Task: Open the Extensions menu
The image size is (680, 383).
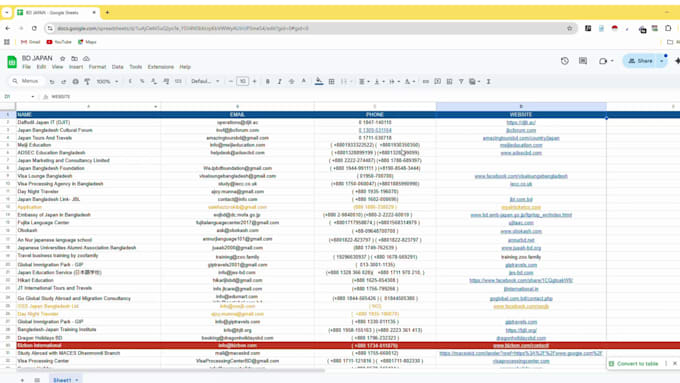Action: 160,67
